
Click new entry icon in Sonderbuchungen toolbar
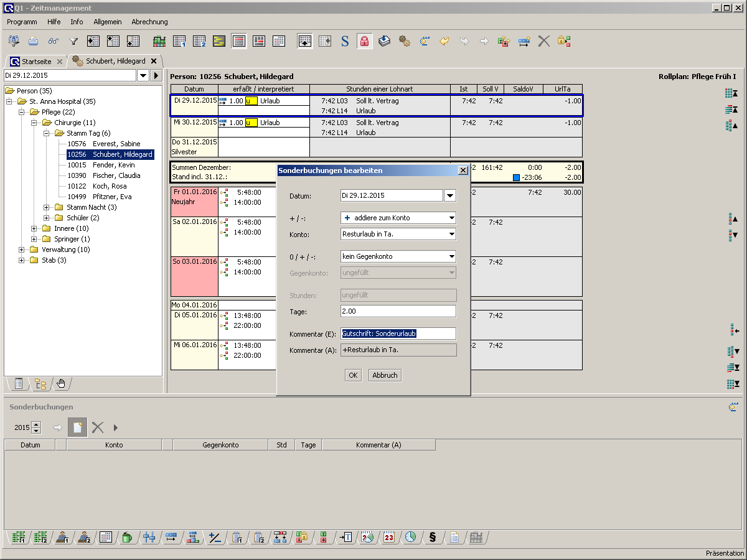point(77,427)
